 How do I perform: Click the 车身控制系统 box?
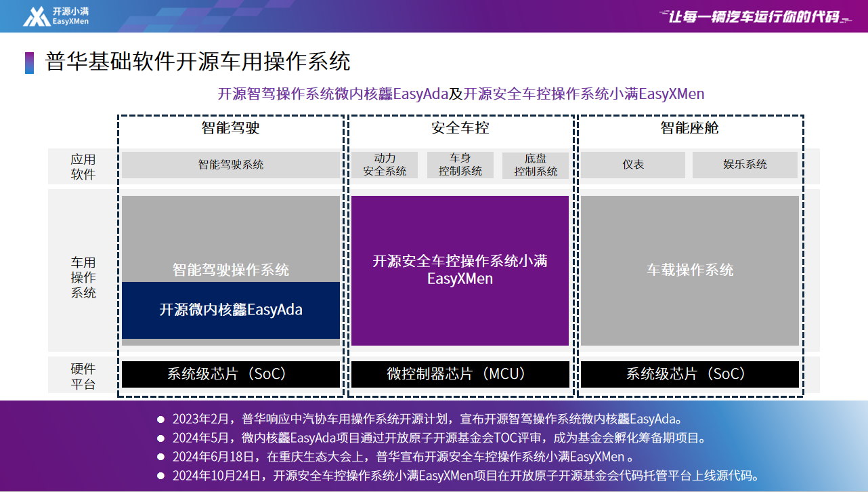pyautogui.click(x=460, y=165)
